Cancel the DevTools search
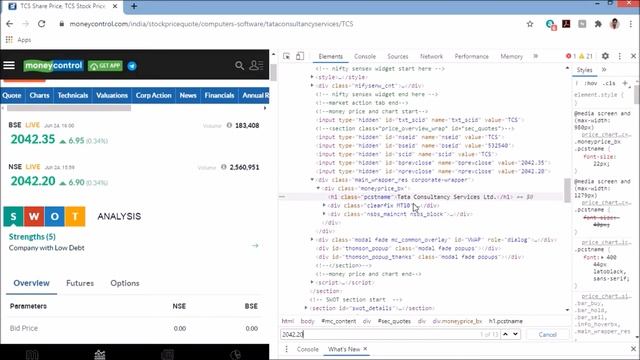Screen dimensions: 640x360 pyautogui.click(x=547, y=335)
